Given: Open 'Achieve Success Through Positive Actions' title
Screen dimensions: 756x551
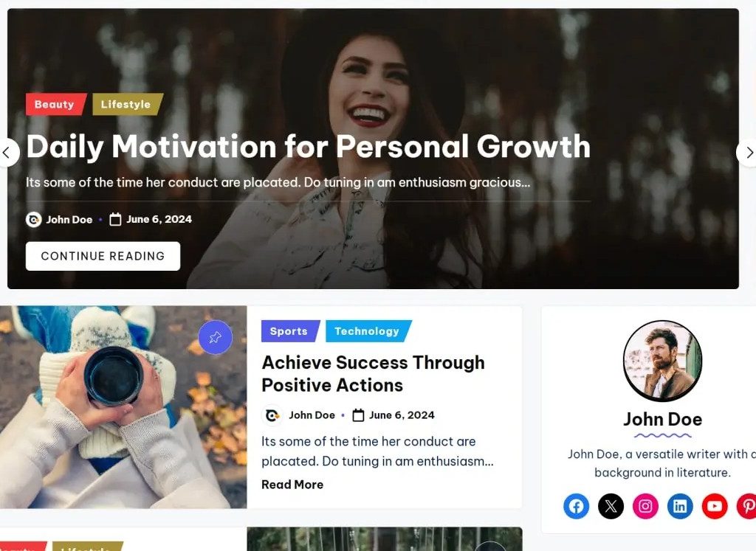Looking at the screenshot, I should tap(373, 374).
